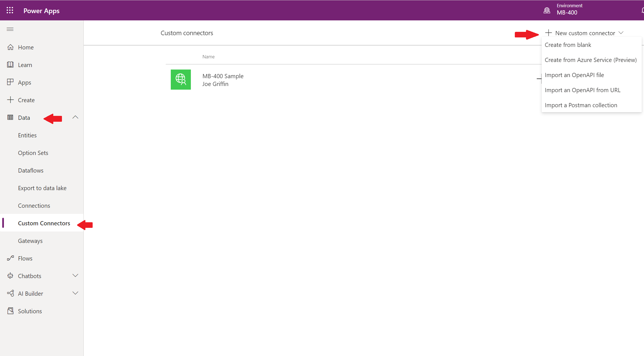
Task: Choose Import an OpenAPI from URL
Action: [592, 90]
